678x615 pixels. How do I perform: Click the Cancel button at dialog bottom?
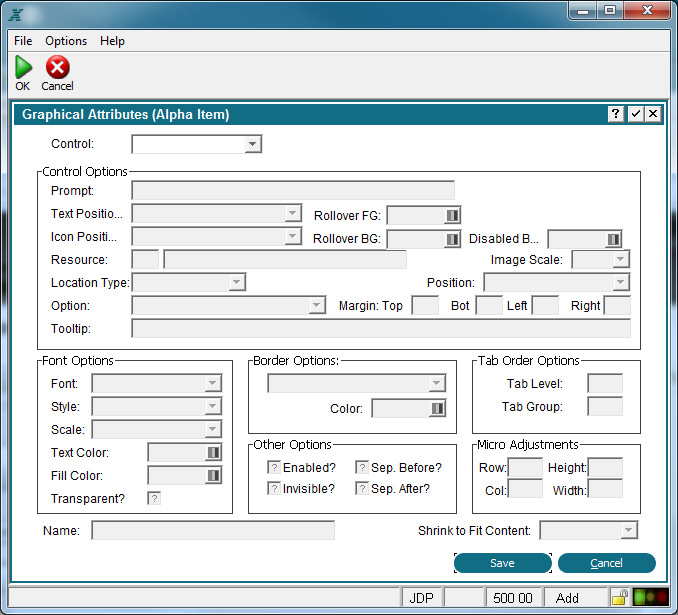point(607,563)
